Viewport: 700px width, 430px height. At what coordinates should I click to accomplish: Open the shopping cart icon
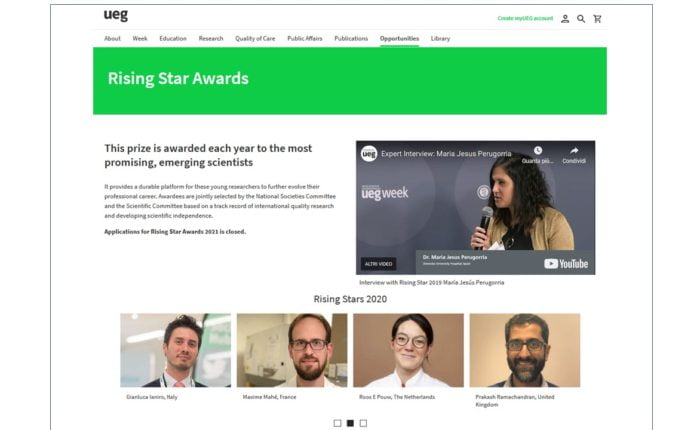(x=597, y=19)
